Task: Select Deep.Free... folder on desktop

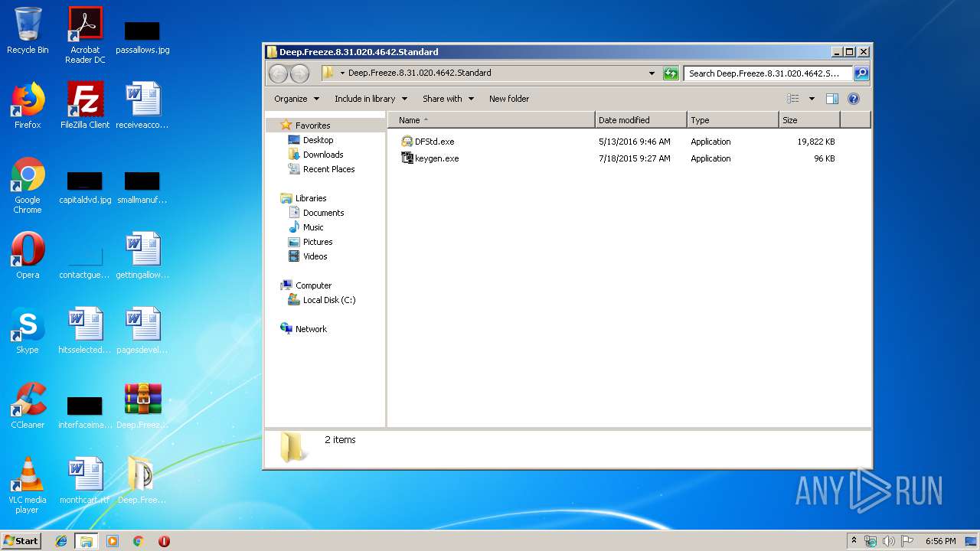Action: tap(142, 481)
